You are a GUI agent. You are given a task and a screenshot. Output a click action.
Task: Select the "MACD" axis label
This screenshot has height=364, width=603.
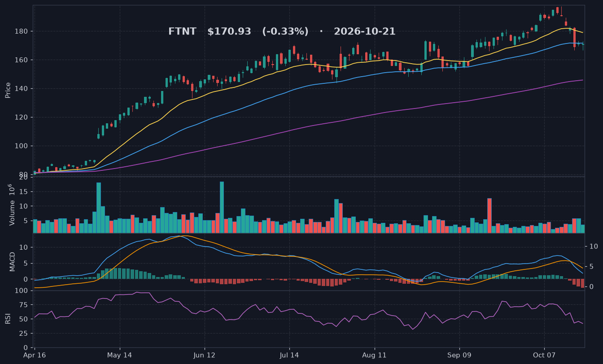coord(13,261)
